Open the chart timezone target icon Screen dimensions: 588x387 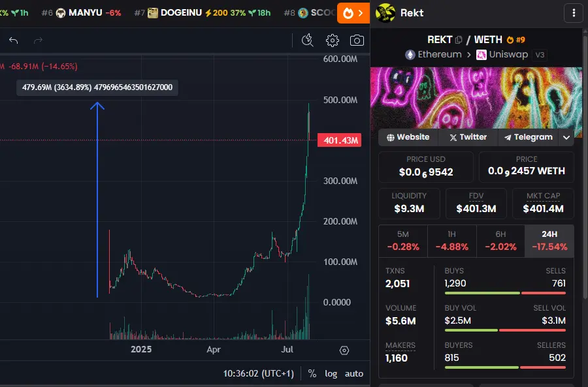point(344,350)
